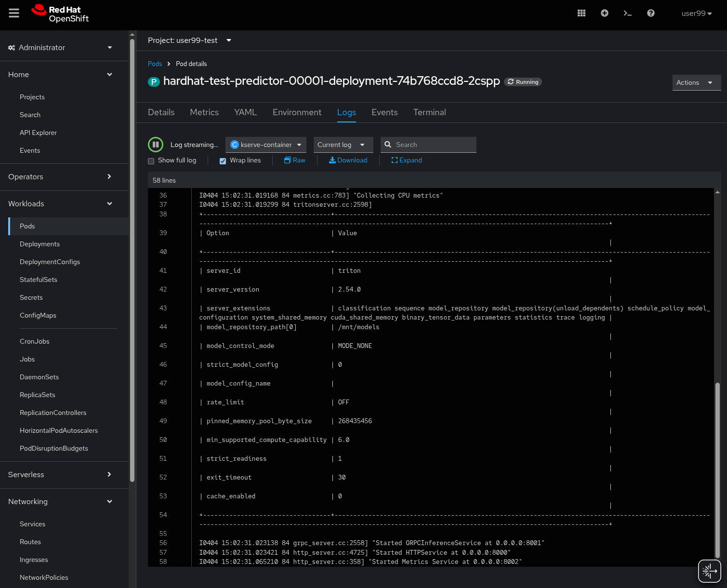Go to Pods breadcrumb link
Image resolution: width=727 pixels, height=588 pixels.
(155, 64)
